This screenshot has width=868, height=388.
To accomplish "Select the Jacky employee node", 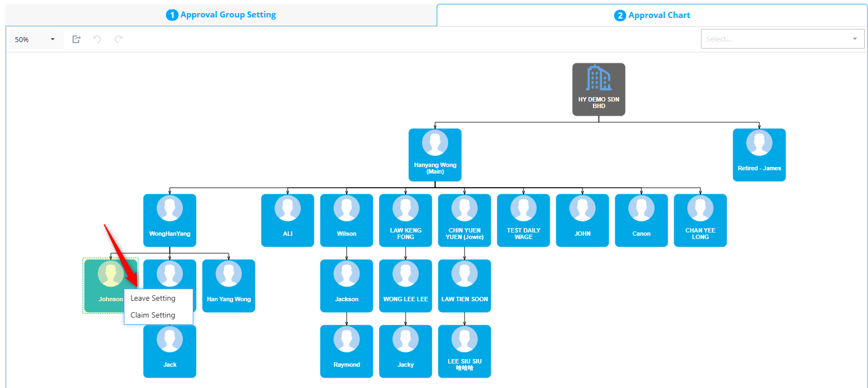I will [406, 351].
